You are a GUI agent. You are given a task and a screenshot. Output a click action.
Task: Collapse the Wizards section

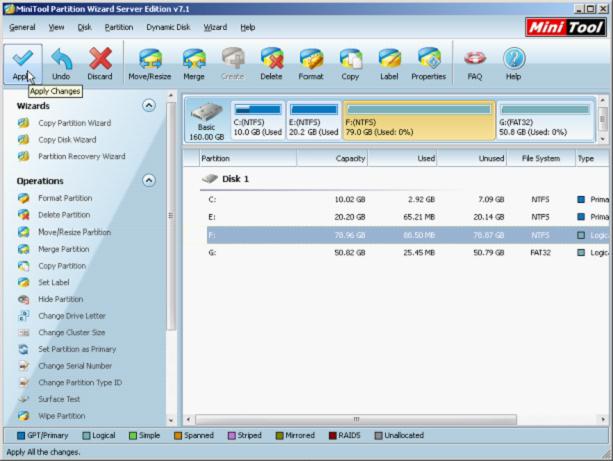coord(149,106)
